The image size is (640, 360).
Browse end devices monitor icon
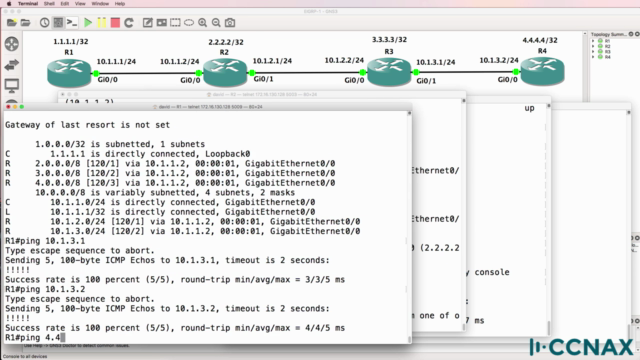pyautogui.click(x=12, y=86)
